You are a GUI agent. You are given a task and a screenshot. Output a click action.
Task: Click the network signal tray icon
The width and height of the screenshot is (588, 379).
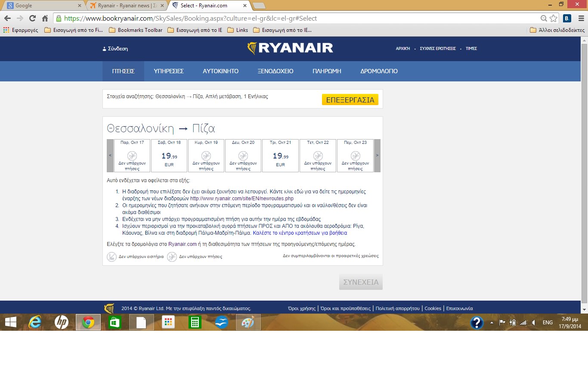click(523, 323)
